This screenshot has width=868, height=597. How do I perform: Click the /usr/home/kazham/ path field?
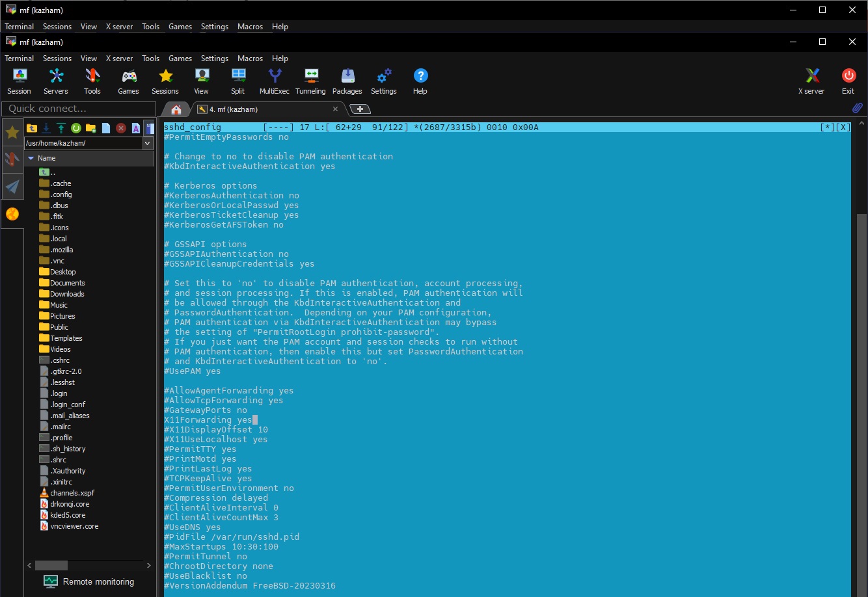(x=83, y=143)
